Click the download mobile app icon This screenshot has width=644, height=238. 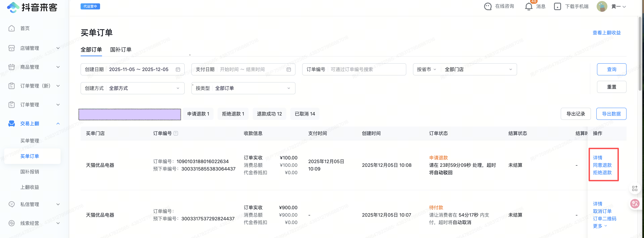point(557,7)
